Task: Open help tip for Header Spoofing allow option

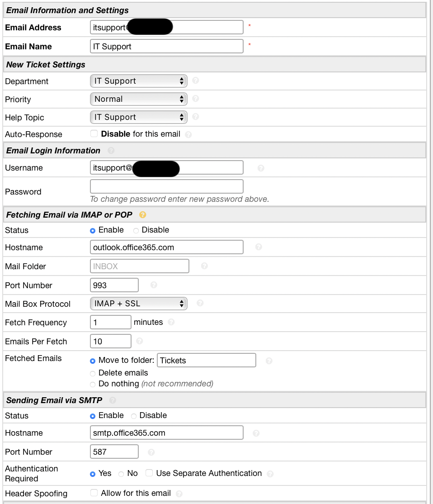Action: pos(179,494)
